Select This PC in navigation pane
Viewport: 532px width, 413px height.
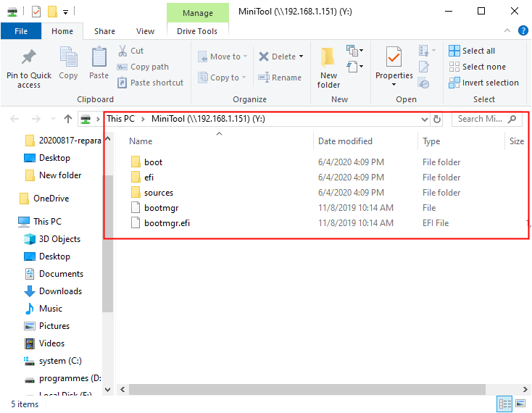(40, 222)
